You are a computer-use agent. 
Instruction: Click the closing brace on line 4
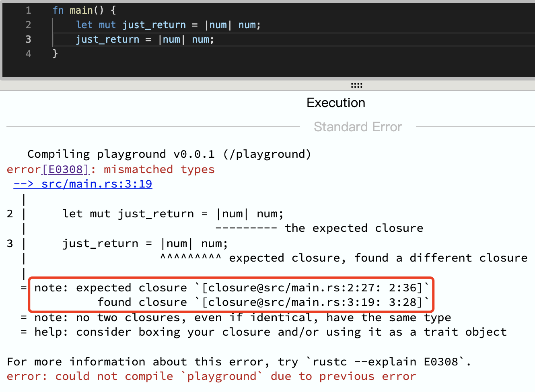[55, 54]
